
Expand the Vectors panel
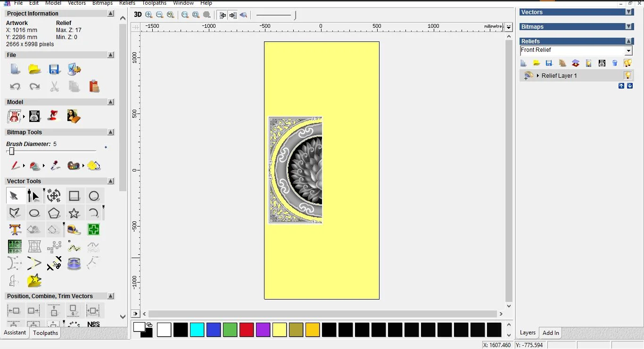(628, 12)
